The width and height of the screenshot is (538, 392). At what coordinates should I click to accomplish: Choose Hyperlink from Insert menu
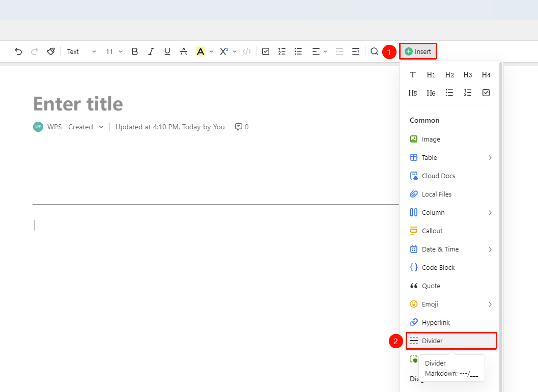pos(451,322)
